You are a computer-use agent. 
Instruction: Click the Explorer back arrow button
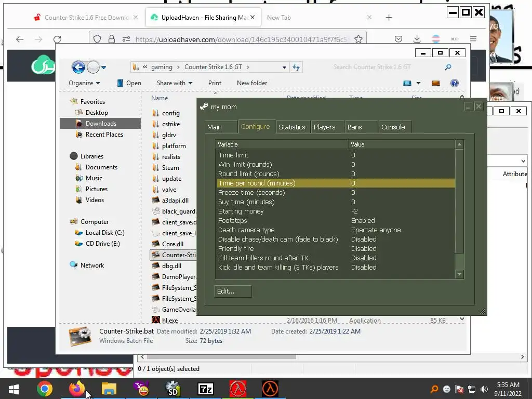point(78,67)
